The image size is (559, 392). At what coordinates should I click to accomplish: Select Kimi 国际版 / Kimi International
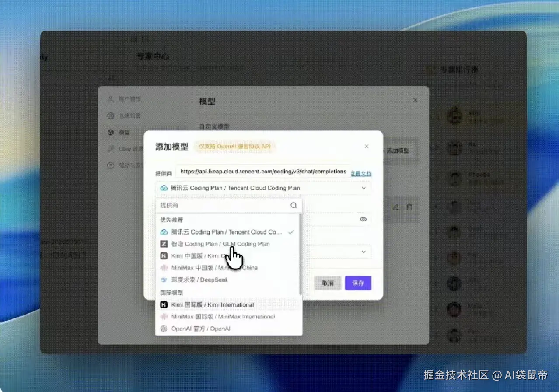(x=227, y=304)
